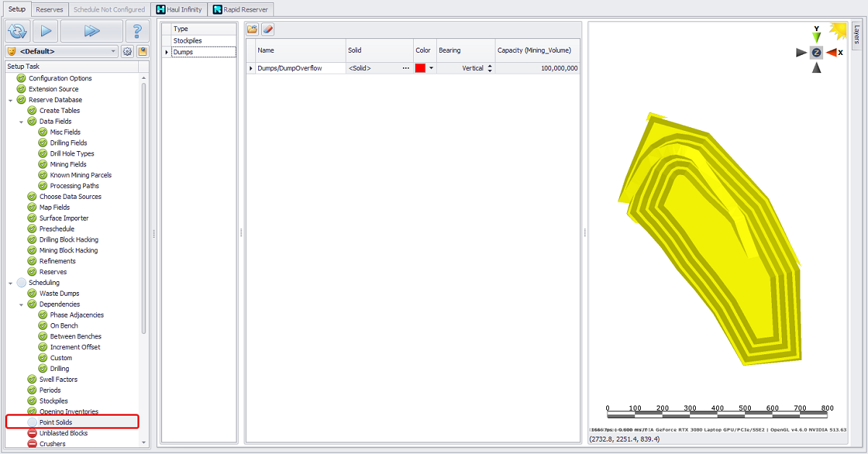This screenshot has width=868, height=454.
Task: Click setup task list scroll-up arrow
Action: pos(144,77)
